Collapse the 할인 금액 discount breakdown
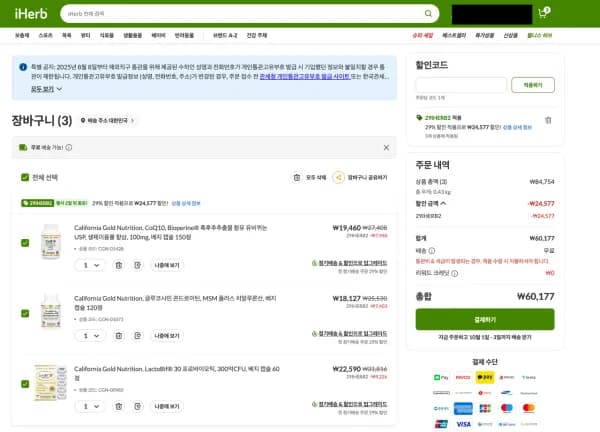The image size is (600, 432). click(431, 204)
